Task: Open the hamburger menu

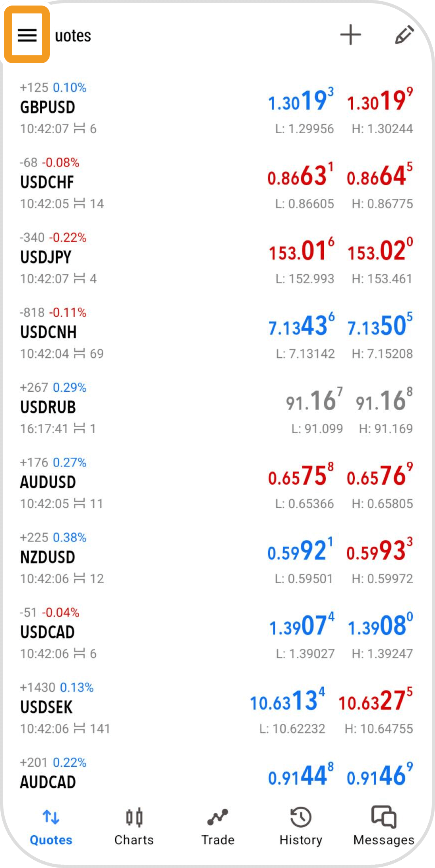Action: [x=27, y=35]
